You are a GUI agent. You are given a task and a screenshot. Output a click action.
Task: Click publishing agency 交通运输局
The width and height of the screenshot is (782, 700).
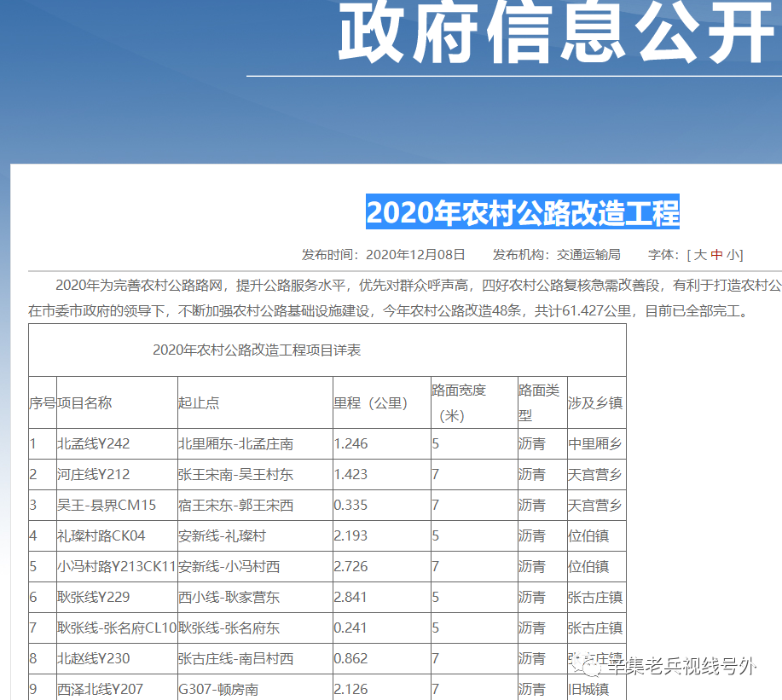588,255
